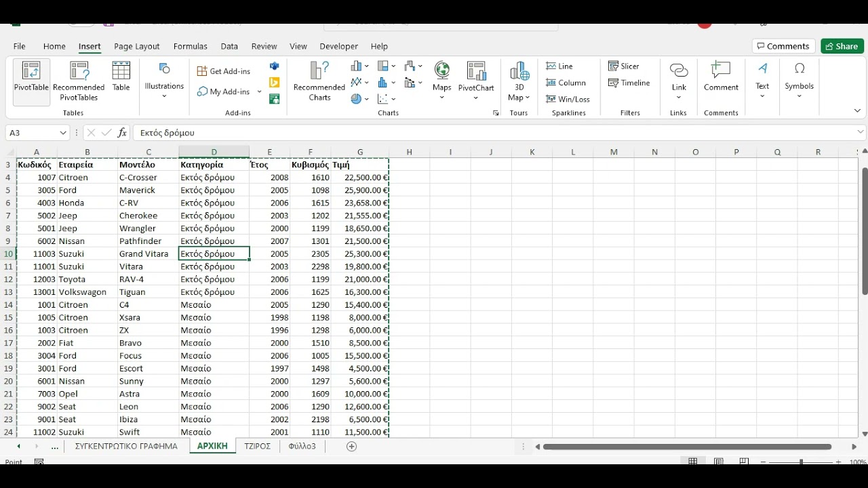Viewport: 868px width, 488px height.
Task: Open the Review tab
Action: pyautogui.click(x=264, y=46)
